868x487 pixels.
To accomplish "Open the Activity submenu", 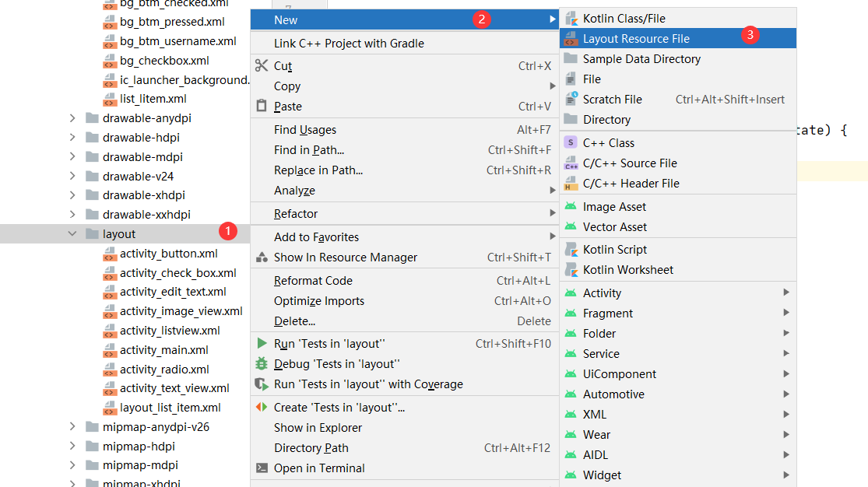I will click(602, 293).
